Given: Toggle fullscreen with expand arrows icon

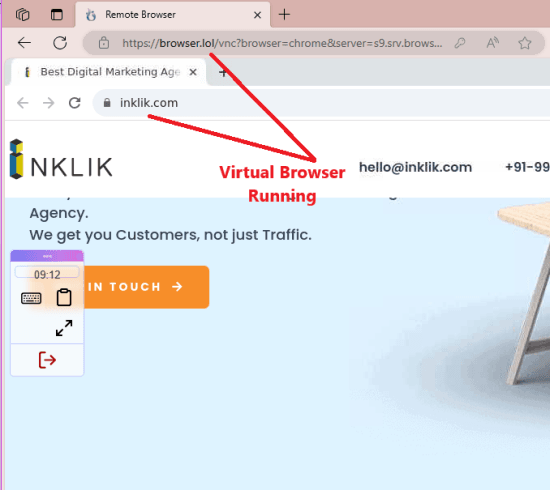Looking at the screenshot, I should (64, 328).
